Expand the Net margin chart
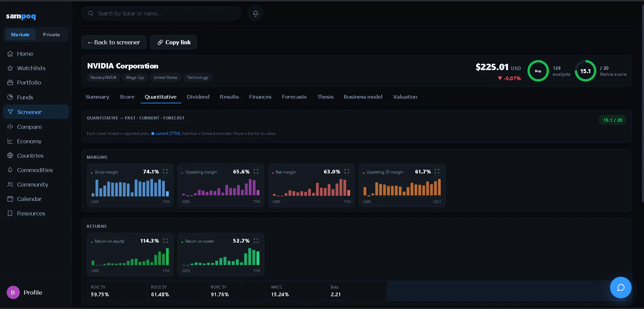Image resolution: width=644 pixels, height=309 pixels. (347, 171)
